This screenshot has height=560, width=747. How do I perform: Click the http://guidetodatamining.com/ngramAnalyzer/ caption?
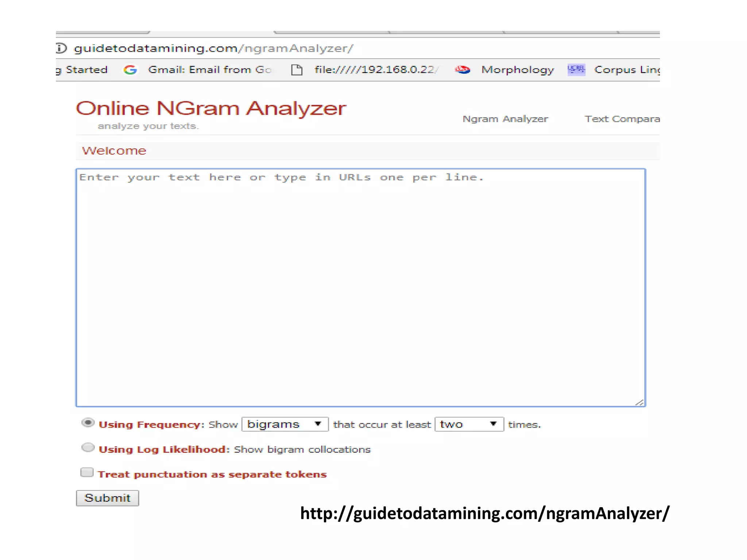pyautogui.click(x=485, y=513)
